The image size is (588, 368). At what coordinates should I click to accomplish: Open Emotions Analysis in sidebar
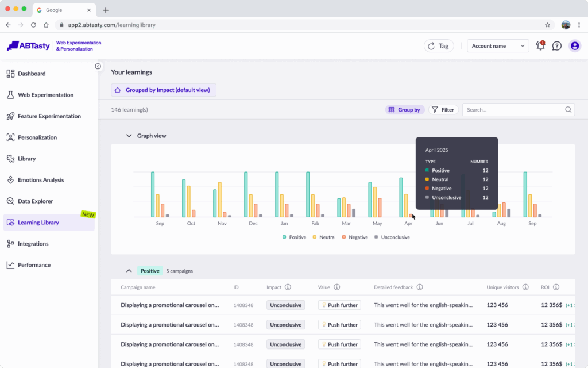click(x=41, y=180)
